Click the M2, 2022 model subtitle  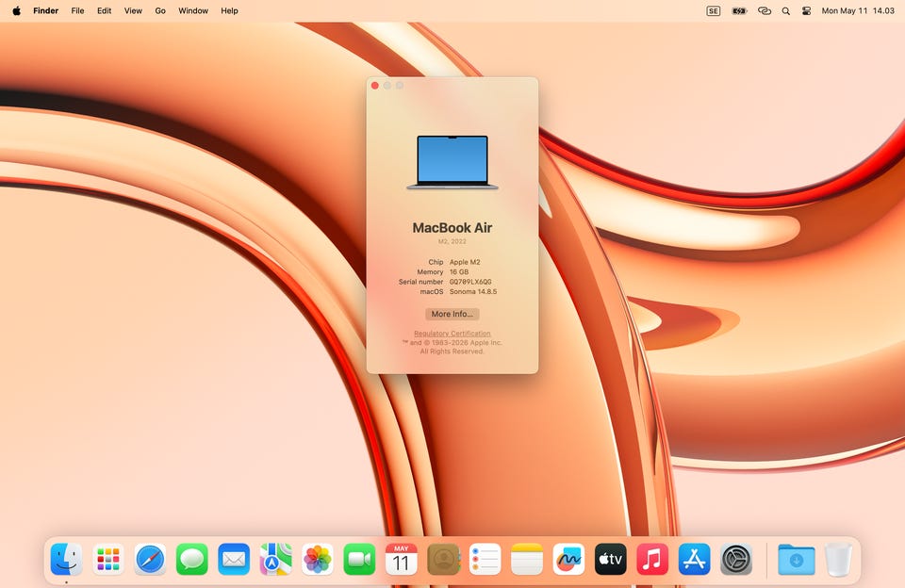(x=452, y=241)
